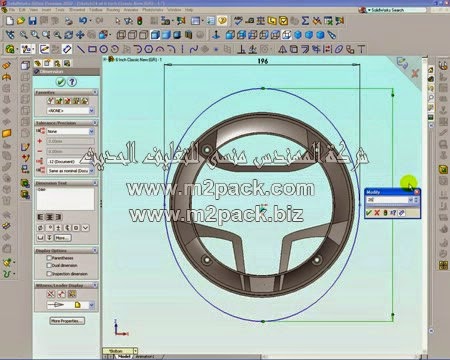Click the spell check ABC icon
450x360 pixels.
(x=238, y=21)
